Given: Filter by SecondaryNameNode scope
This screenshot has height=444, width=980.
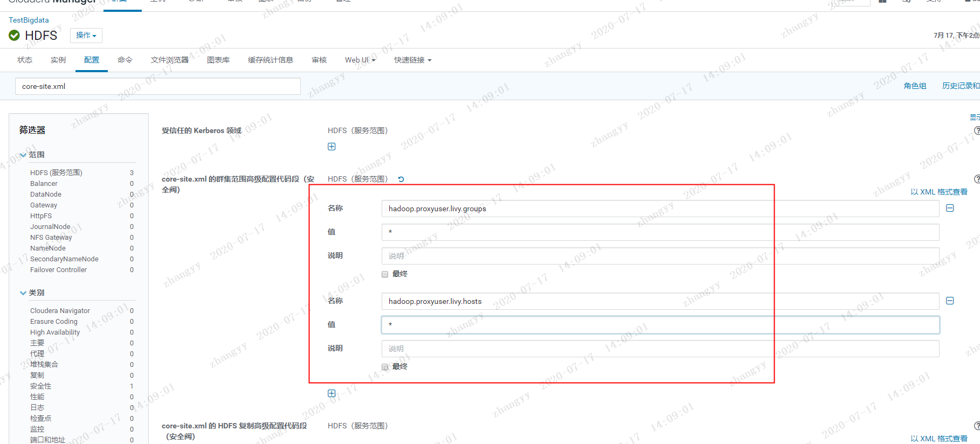Looking at the screenshot, I should tap(64, 259).
